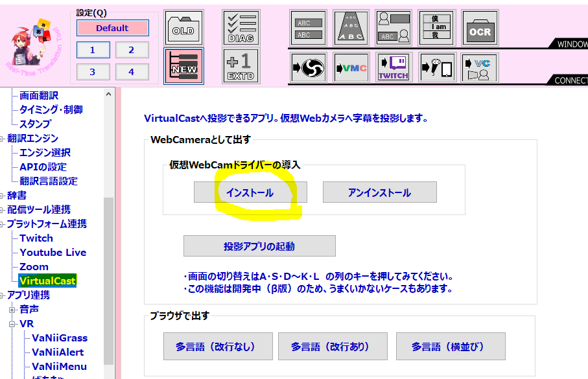Click the VMC connect icon

(351, 67)
